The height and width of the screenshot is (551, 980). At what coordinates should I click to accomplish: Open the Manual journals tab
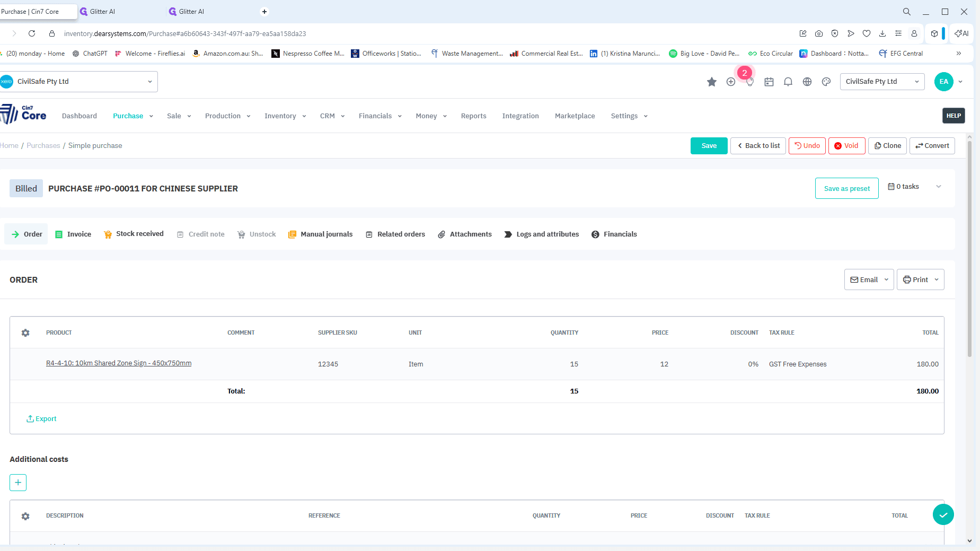coord(320,234)
